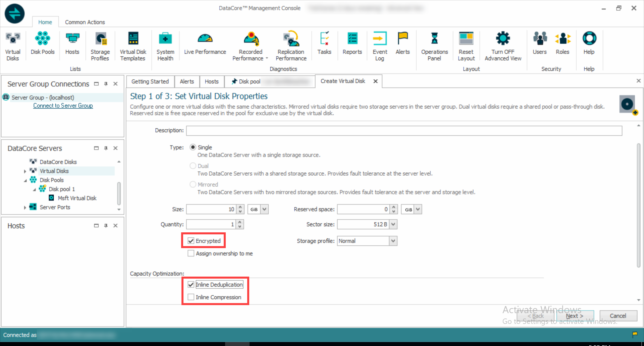Open the Event Log
644x346 pixels.
click(x=380, y=46)
